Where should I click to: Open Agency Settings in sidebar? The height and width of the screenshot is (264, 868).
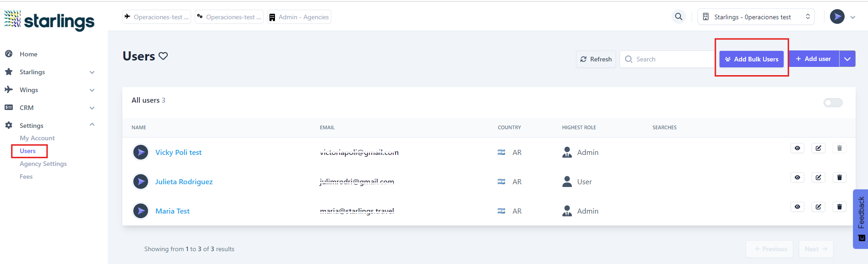[x=43, y=164]
